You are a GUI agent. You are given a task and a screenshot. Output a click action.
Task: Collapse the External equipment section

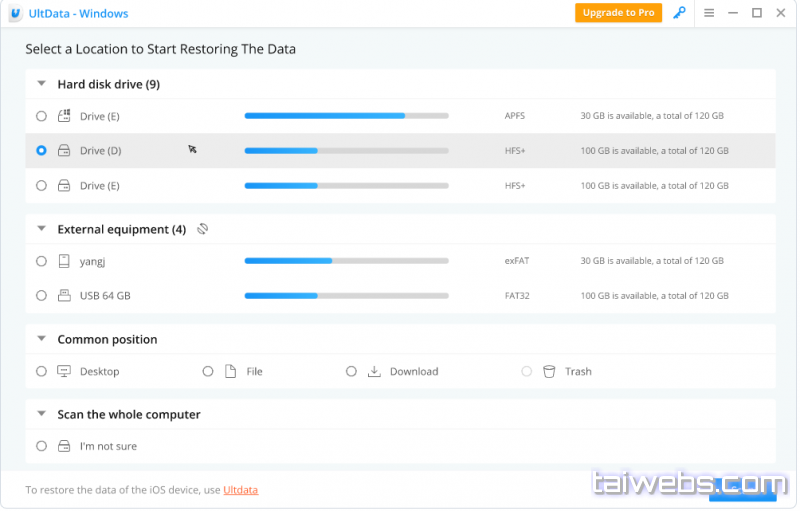41,229
